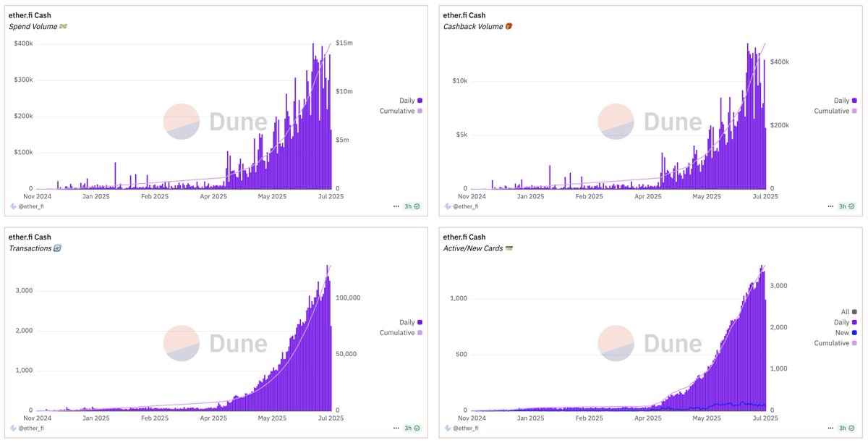Image resolution: width=868 pixels, height=443 pixels.
Task: Open @ether_fi avatar icon in Transactions panel
Action: click(12, 429)
